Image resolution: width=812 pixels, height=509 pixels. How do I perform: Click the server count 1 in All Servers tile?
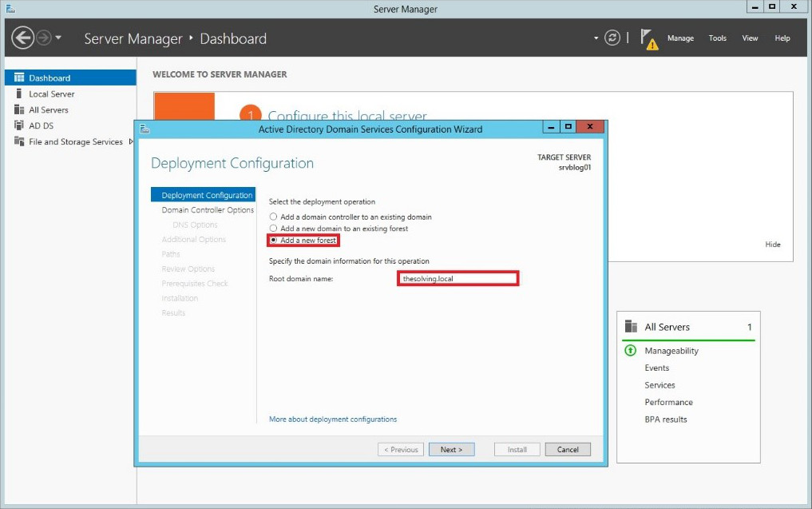coord(750,327)
